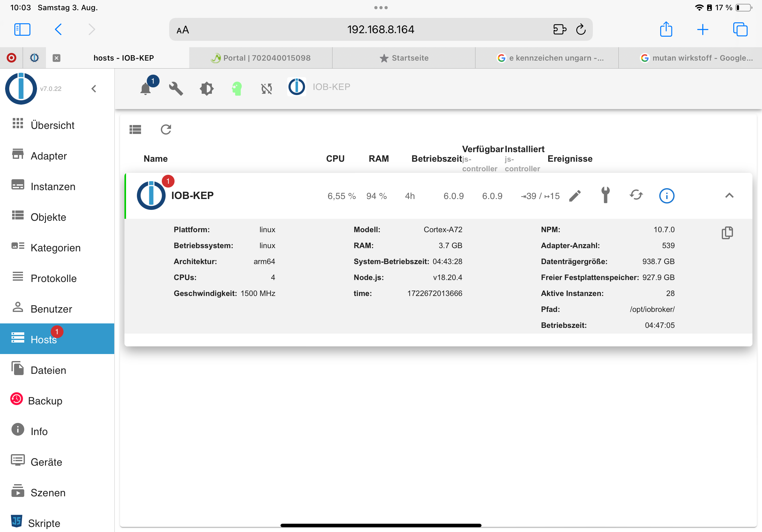The width and height of the screenshot is (762, 532).
Task: Collapse the IOB-KEP host details
Action: click(729, 196)
